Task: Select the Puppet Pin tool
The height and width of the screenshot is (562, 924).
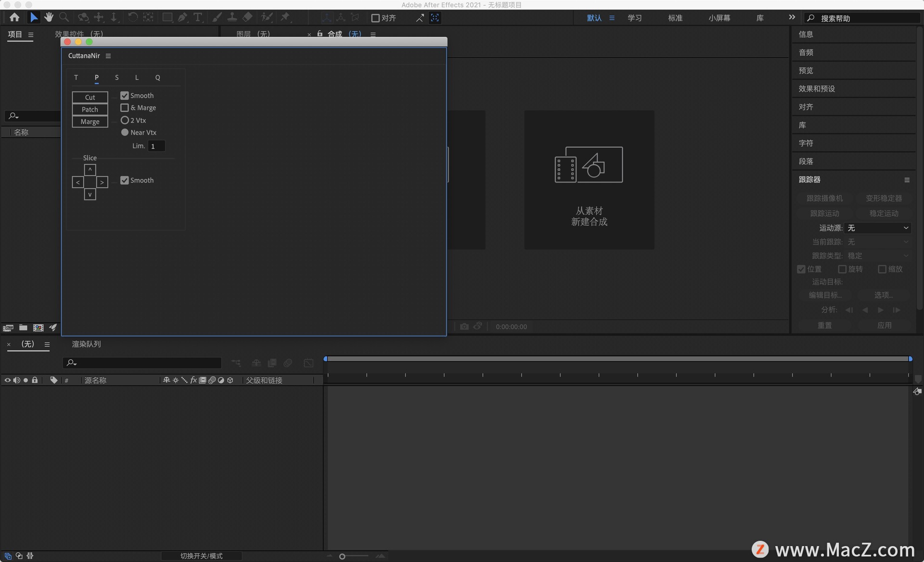Action: (x=285, y=18)
